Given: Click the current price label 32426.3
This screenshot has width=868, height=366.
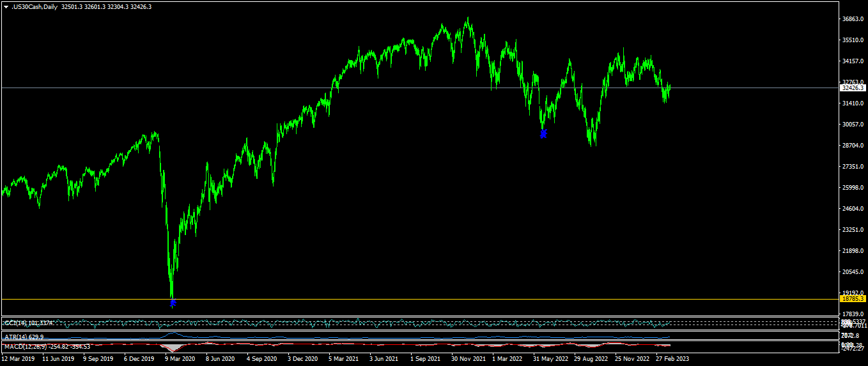Looking at the screenshot, I should (853, 88).
